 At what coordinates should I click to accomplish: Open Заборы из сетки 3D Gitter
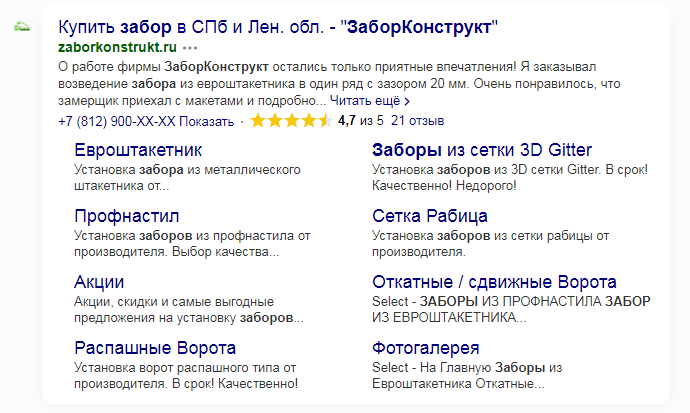coord(482,150)
